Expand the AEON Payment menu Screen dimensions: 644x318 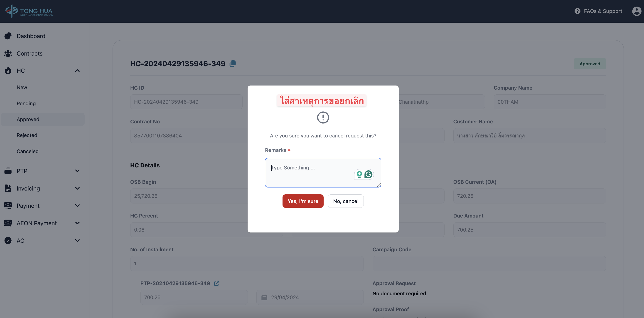click(x=78, y=223)
